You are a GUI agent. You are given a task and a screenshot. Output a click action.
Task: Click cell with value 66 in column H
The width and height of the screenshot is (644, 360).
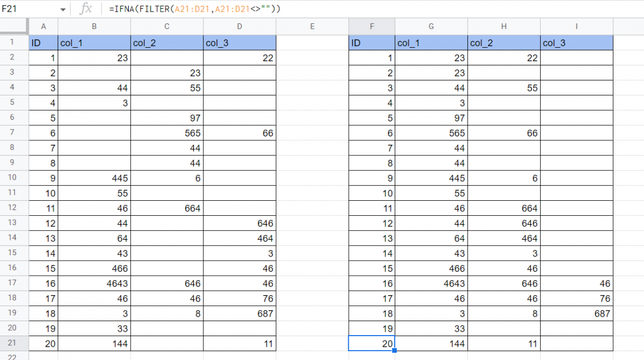[x=504, y=133]
